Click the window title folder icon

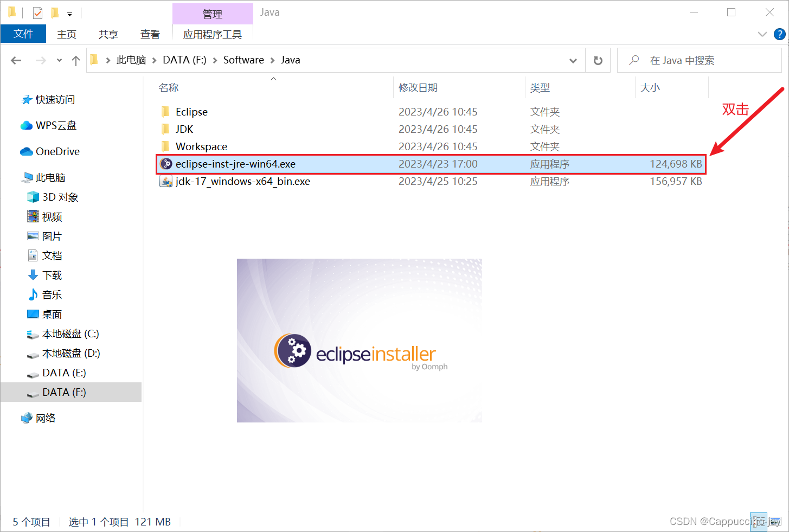click(12, 12)
